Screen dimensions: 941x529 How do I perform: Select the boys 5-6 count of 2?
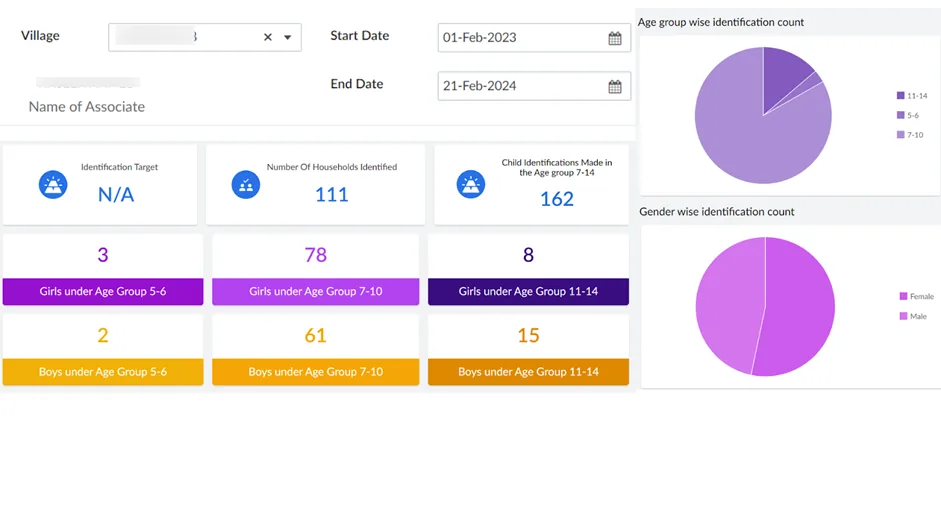[103, 335]
